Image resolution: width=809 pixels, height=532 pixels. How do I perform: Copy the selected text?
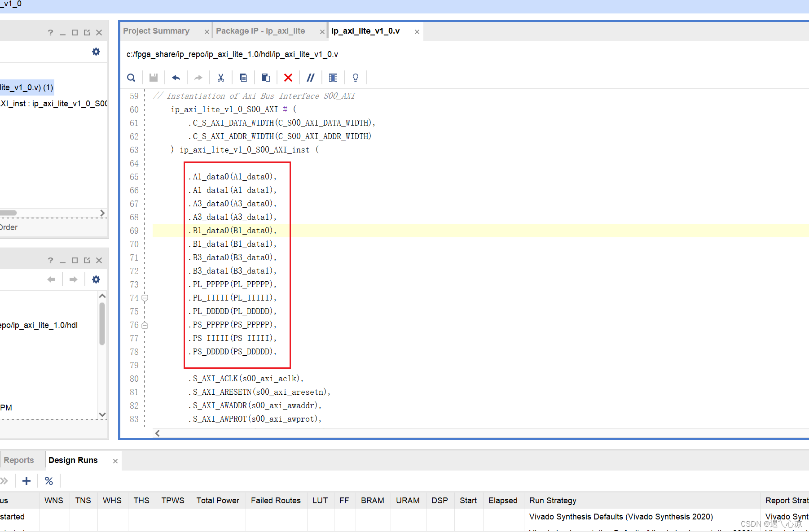coord(243,78)
